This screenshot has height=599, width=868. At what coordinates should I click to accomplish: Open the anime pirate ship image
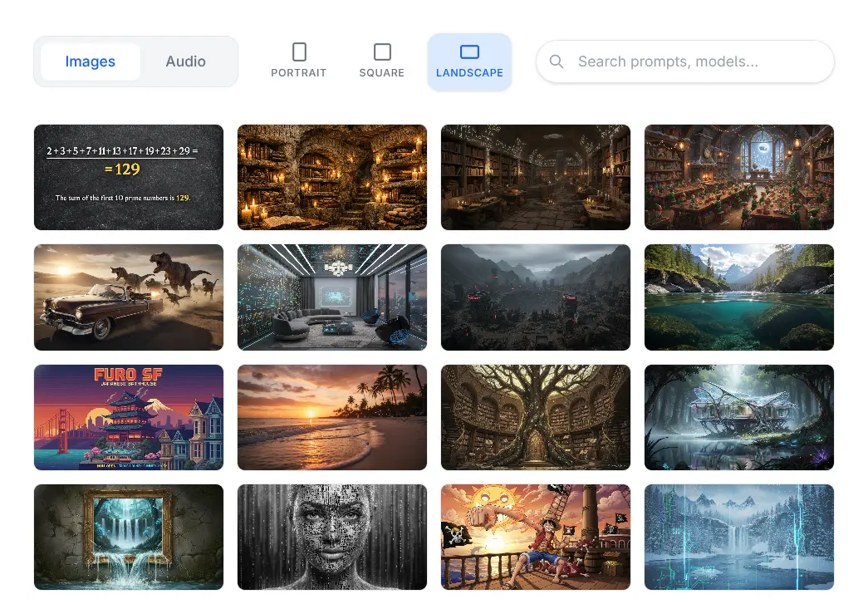(536, 537)
